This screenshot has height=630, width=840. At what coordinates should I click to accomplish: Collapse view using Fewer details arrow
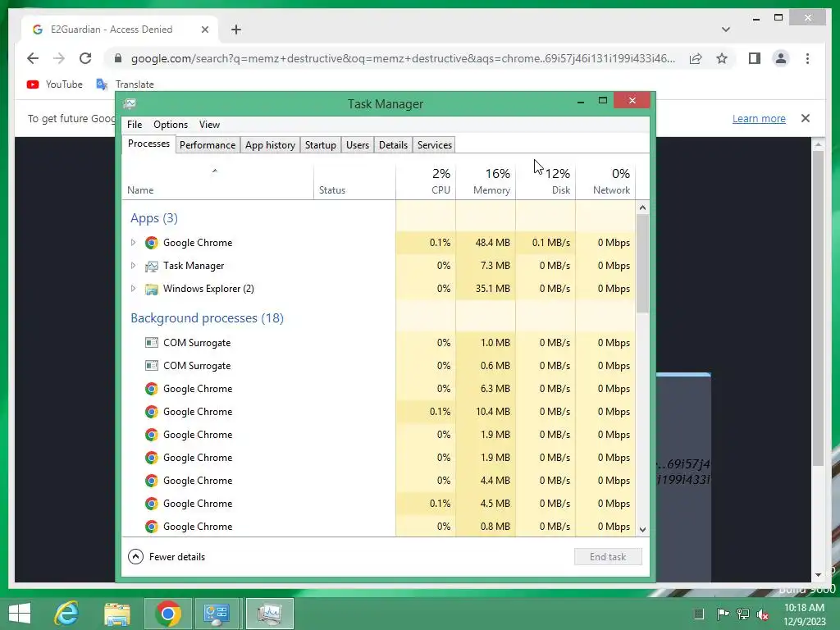click(136, 557)
